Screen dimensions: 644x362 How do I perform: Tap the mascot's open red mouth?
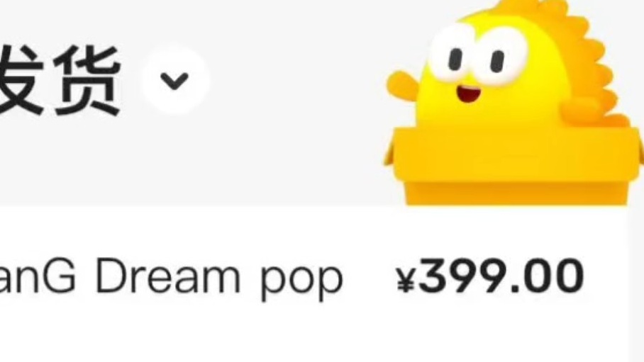(x=468, y=94)
